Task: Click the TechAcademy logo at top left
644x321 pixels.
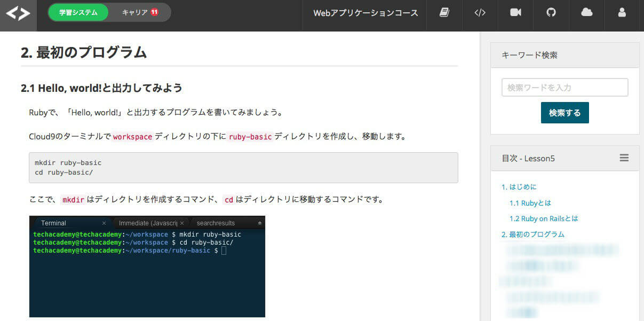Action: [x=18, y=13]
